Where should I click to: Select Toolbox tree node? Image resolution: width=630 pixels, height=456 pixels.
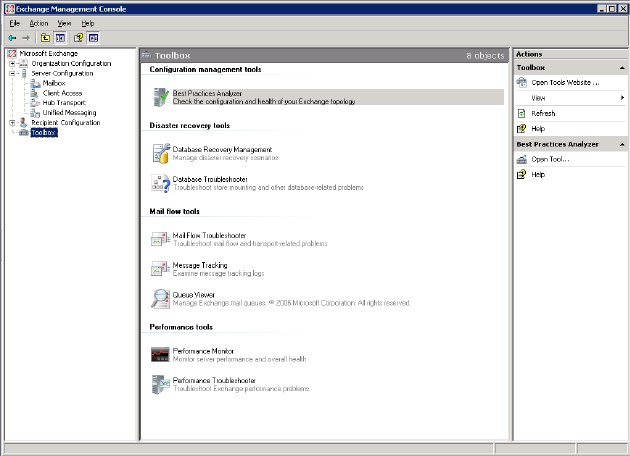44,133
